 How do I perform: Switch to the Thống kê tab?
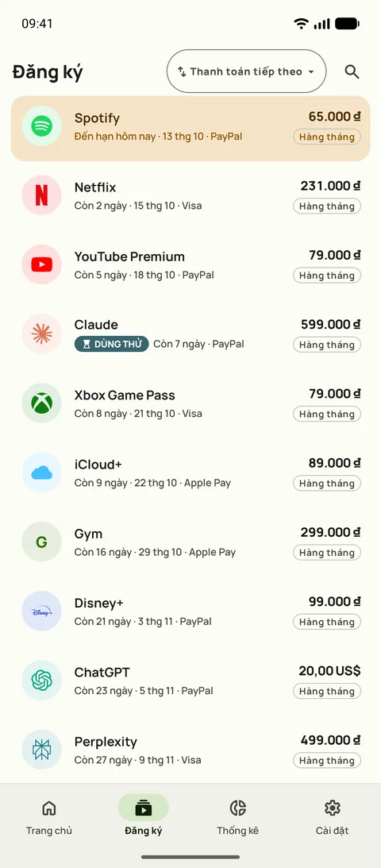(x=238, y=818)
